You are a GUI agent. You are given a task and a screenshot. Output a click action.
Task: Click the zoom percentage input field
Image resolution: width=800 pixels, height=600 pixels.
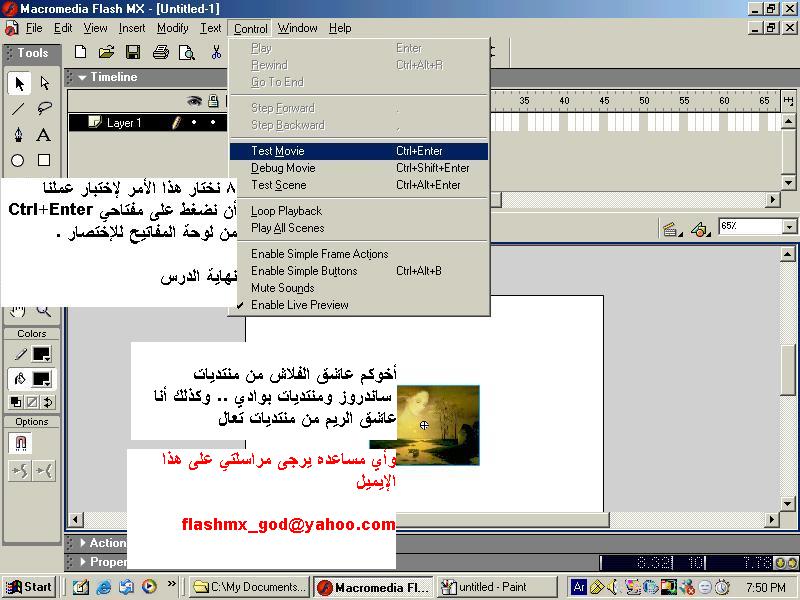(x=750, y=227)
